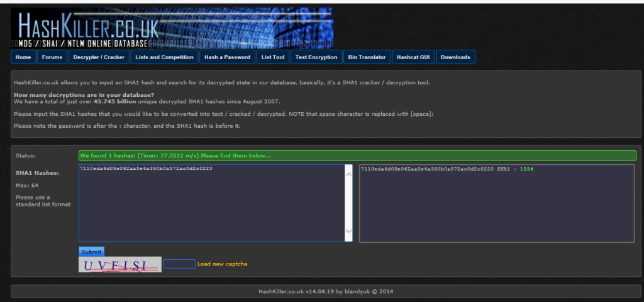
Task: Focus the captcha answer input field
Action: 179,264
